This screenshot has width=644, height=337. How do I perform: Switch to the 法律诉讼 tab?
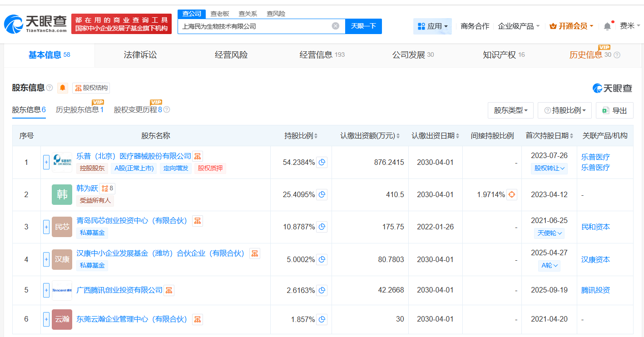coord(140,55)
